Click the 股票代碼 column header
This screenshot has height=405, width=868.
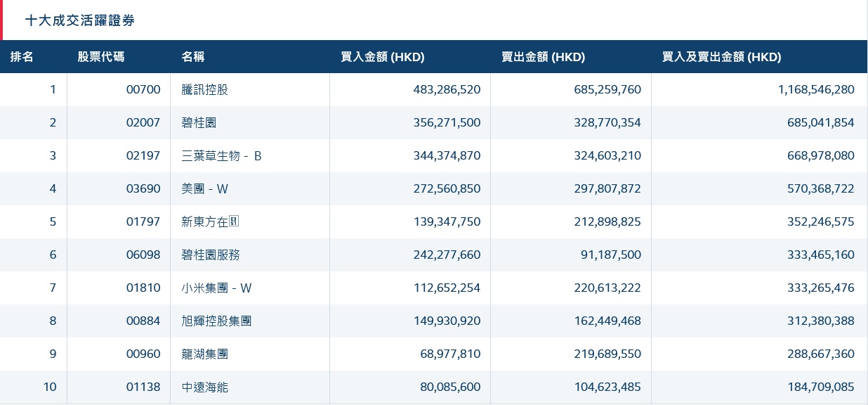pyautogui.click(x=101, y=57)
